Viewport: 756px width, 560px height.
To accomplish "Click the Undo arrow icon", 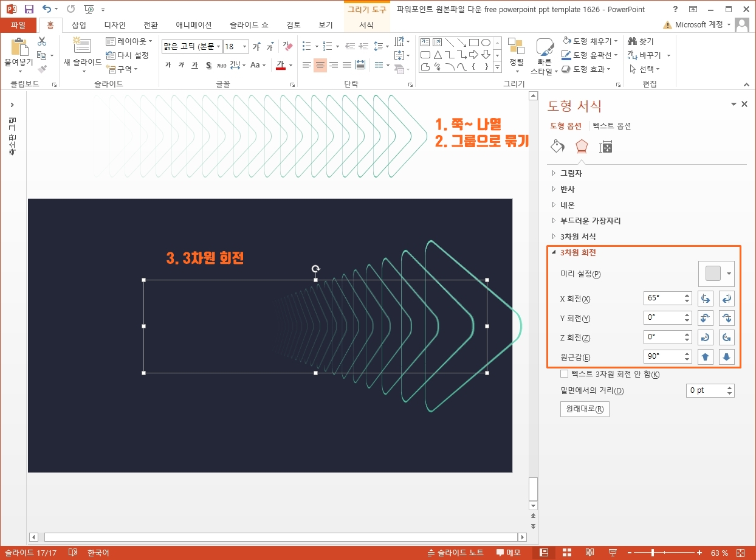I will (x=47, y=9).
